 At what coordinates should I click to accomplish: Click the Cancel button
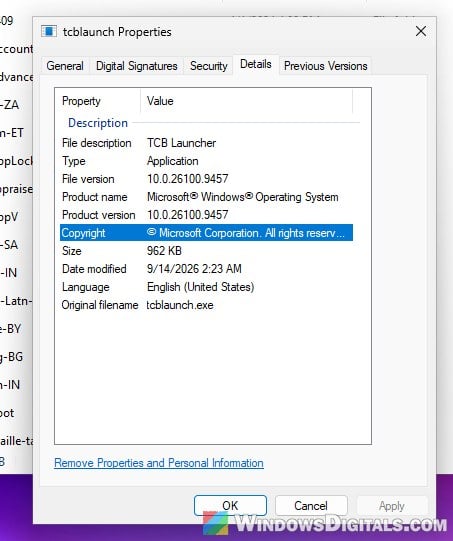[x=311, y=505]
